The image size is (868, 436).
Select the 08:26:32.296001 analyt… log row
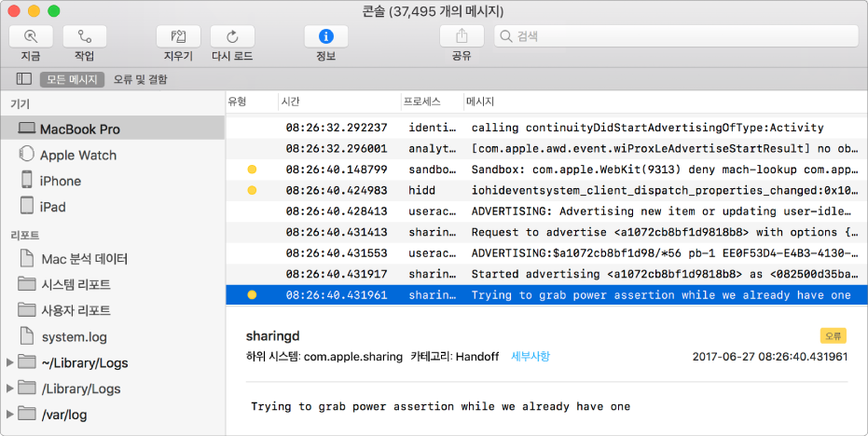pos(546,148)
